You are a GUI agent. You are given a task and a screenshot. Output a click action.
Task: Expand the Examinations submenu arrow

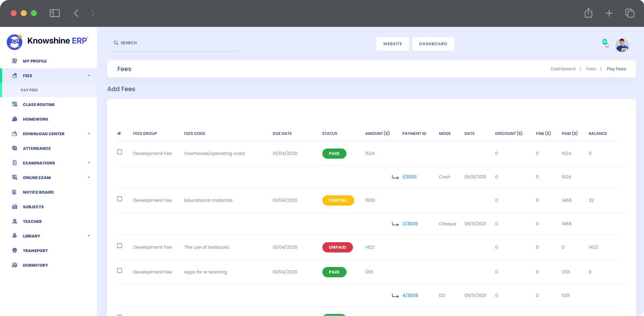click(x=89, y=163)
